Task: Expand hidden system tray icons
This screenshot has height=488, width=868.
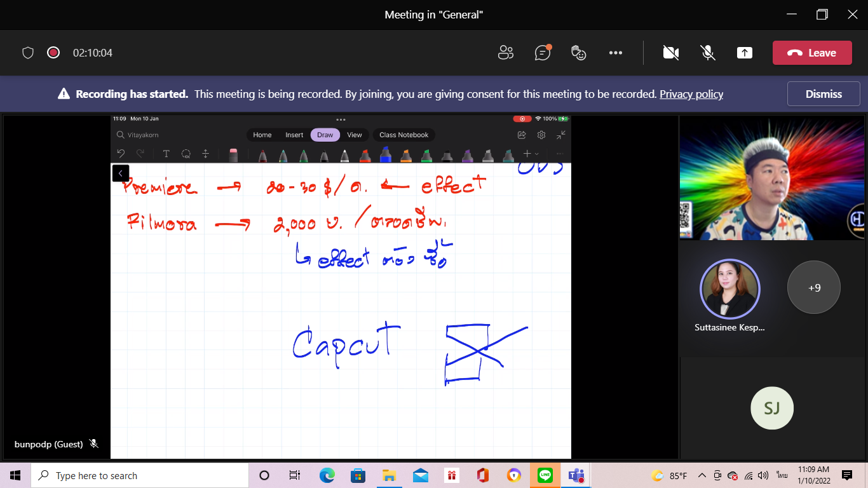Action: [702, 475]
